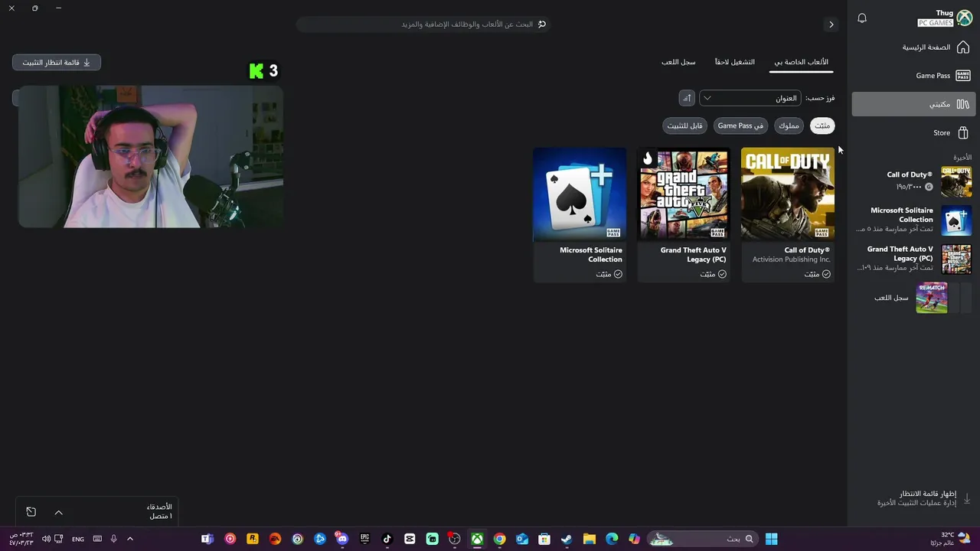Click the search magnifier icon
980x551 pixels.
click(542, 24)
